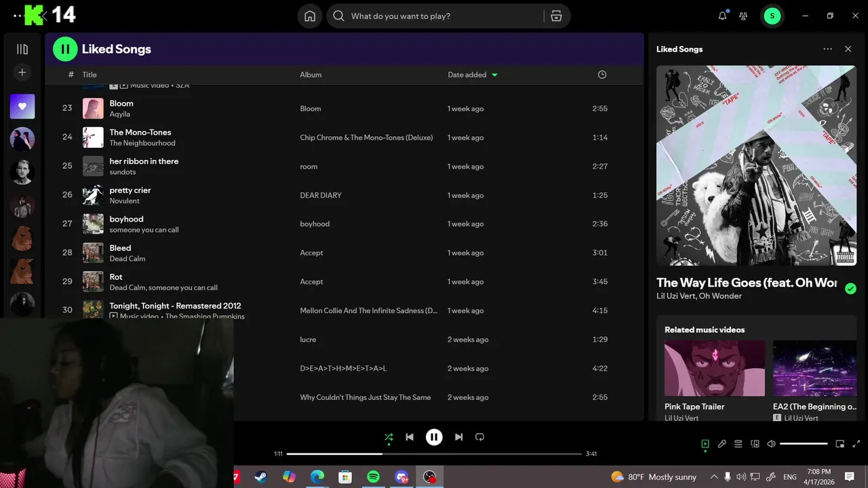Pause playback in the bottom player bar
868x488 pixels.
[x=434, y=437]
